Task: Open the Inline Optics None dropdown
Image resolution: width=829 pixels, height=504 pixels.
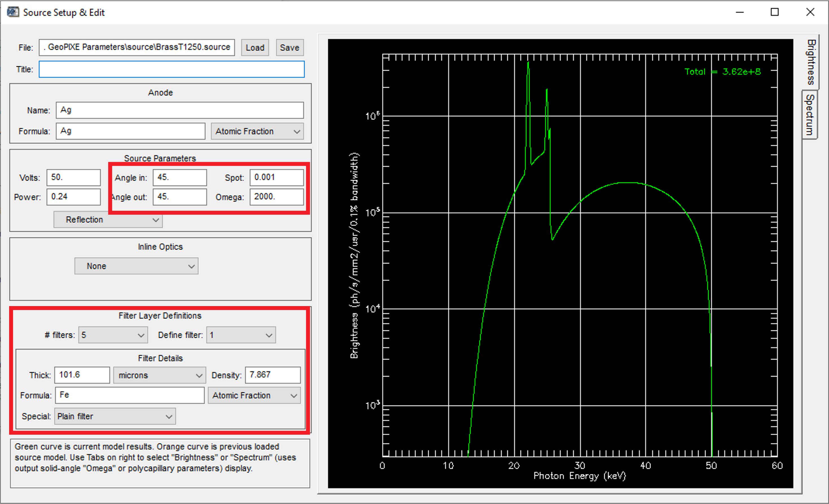Action: point(136,266)
